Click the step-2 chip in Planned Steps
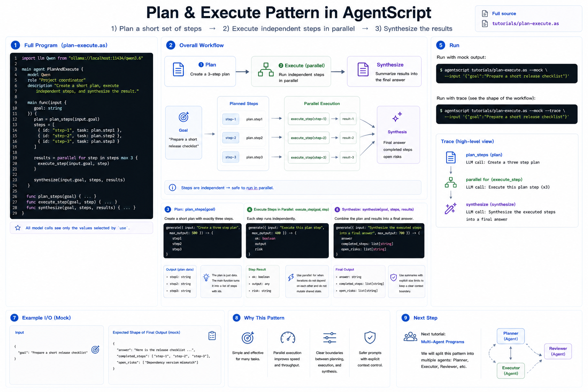 230,138
